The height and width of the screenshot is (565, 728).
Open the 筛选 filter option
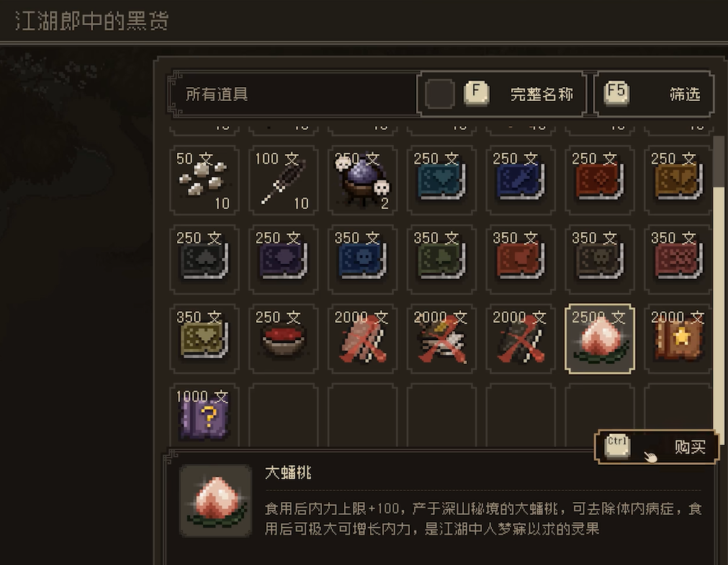(x=654, y=94)
